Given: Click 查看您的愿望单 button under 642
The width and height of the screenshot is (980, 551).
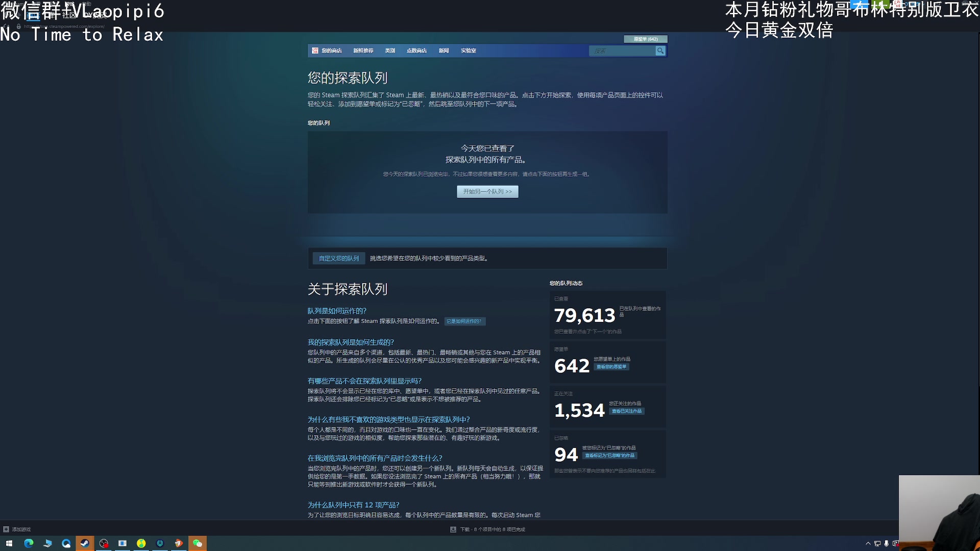Looking at the screenshot, I should pos(611,367).
